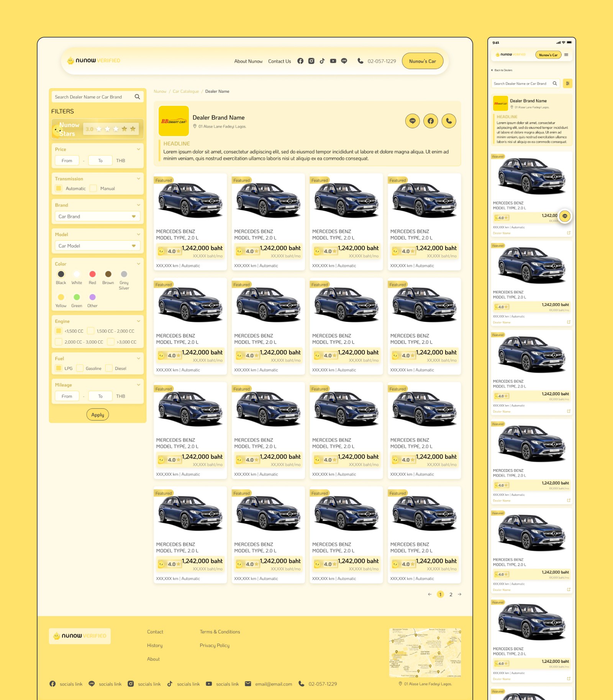This screenshot has width=613, height=700.
Task: Click the desktop Search Dealer Name field
Action: [x=98, y=97]
